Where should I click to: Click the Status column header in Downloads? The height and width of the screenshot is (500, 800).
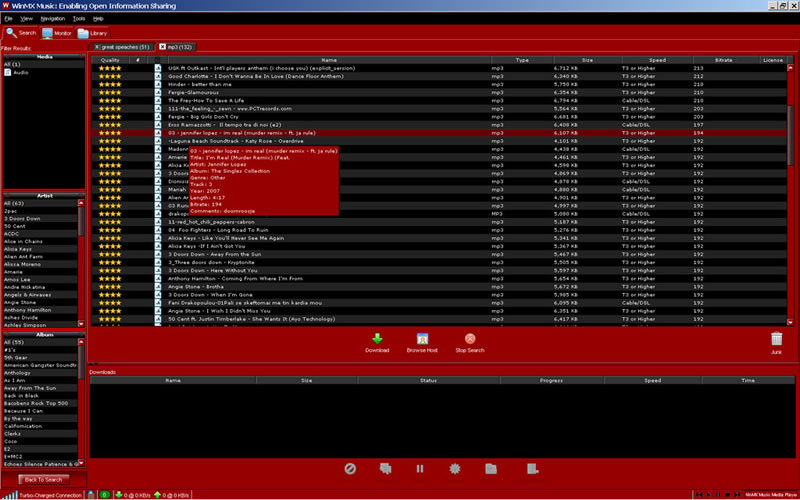tap(428, 381)
